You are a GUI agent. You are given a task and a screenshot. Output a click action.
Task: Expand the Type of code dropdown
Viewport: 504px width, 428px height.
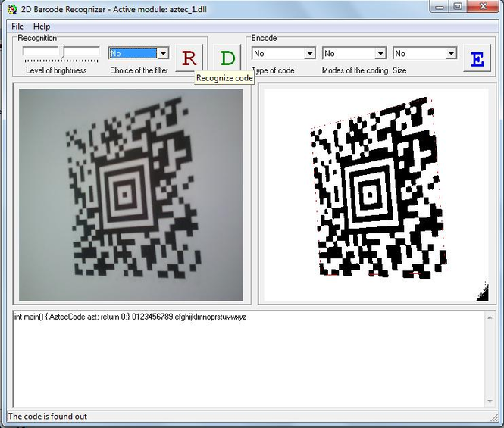coord(310,53)
